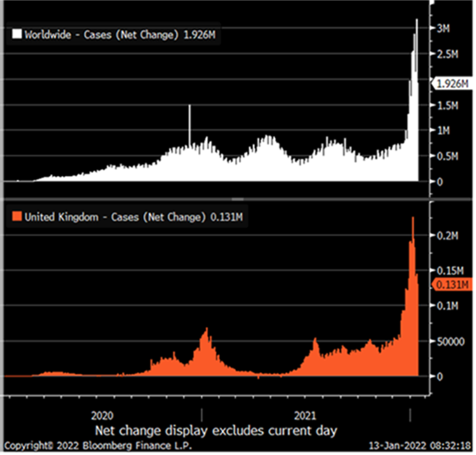
Task: Click the 0.5M y-axis label
Action: click(446, 156)
